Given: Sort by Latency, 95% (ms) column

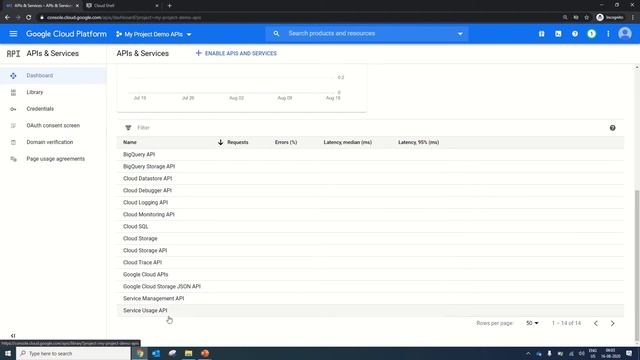Looking at the screenshot, I should 418,142.
